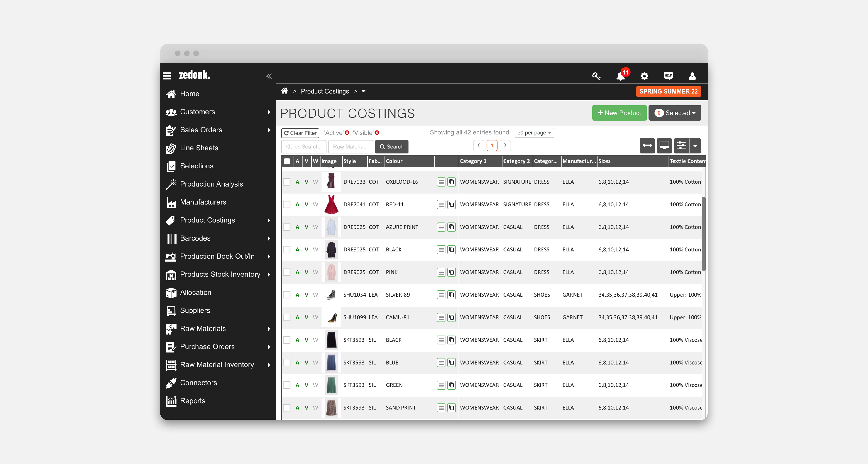Copy the DRE7041 RED-11 product
The width and height of the screenshot is (868, 464).
click(451, 205)
